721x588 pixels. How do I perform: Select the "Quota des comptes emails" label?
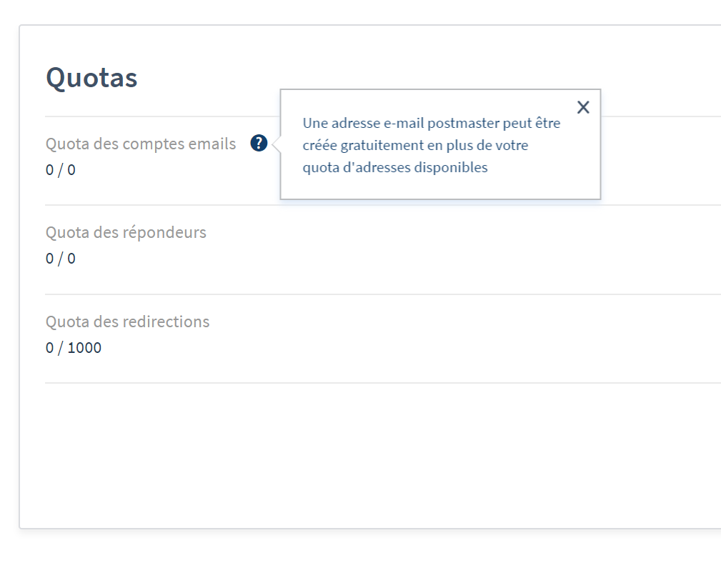(141, 144)
